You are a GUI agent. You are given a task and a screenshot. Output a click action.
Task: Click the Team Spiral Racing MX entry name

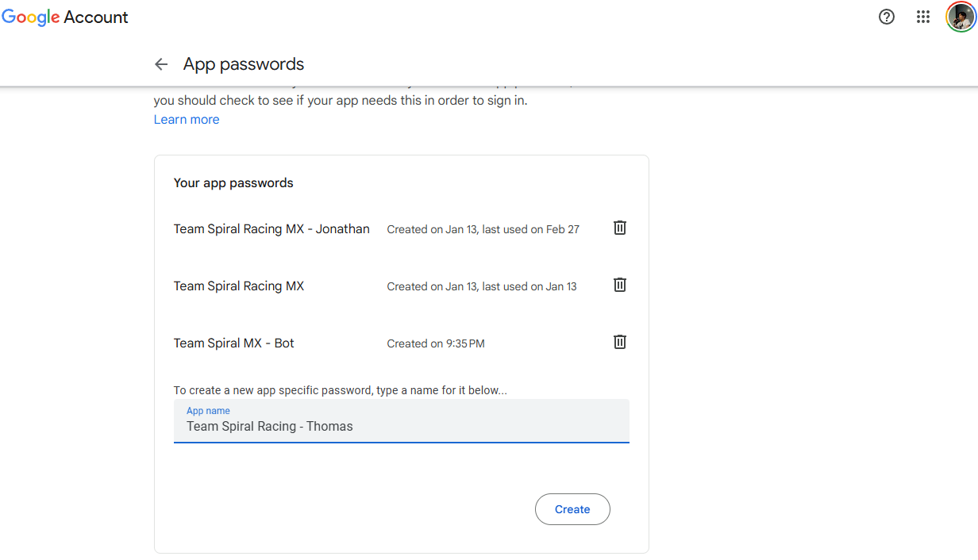239,286
